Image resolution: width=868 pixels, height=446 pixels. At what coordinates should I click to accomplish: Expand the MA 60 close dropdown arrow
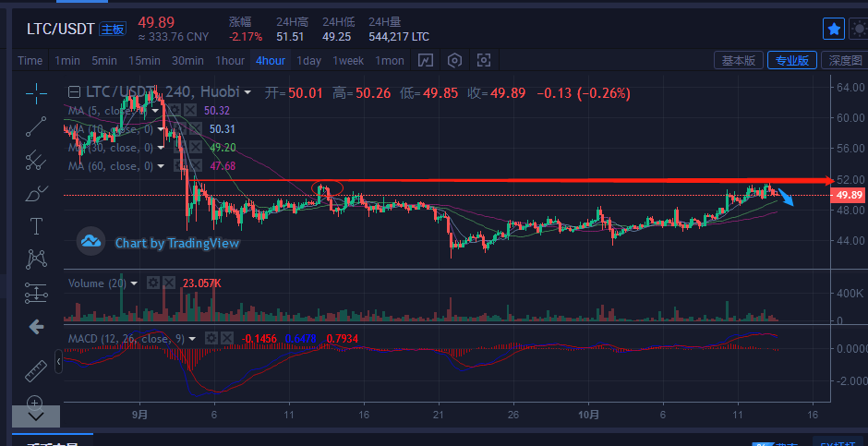[161, 166]
